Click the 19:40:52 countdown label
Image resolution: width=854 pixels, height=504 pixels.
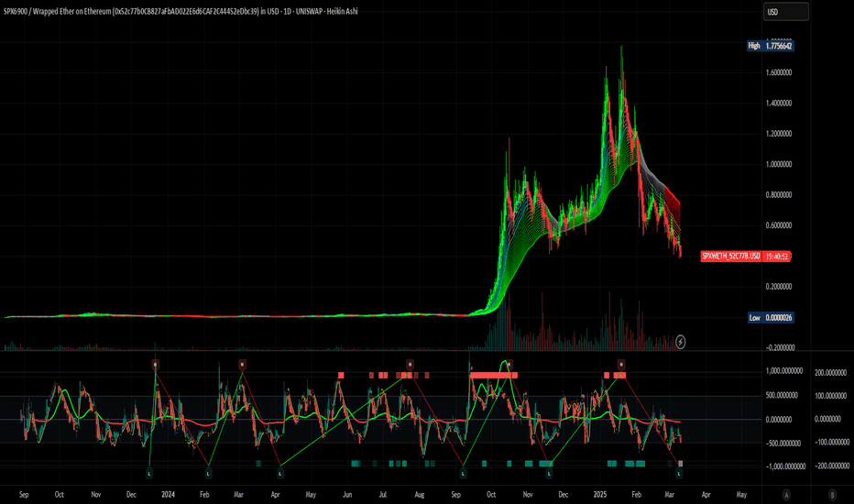777,256
